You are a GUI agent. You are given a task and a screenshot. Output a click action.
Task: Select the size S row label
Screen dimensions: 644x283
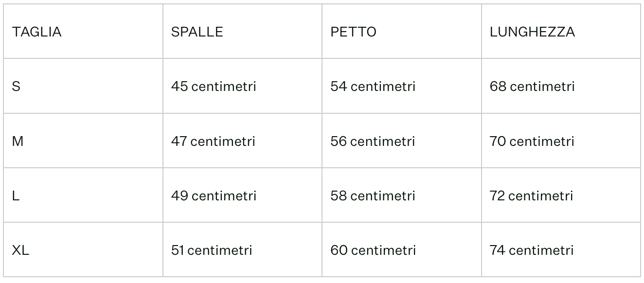[x=17, y=87]
